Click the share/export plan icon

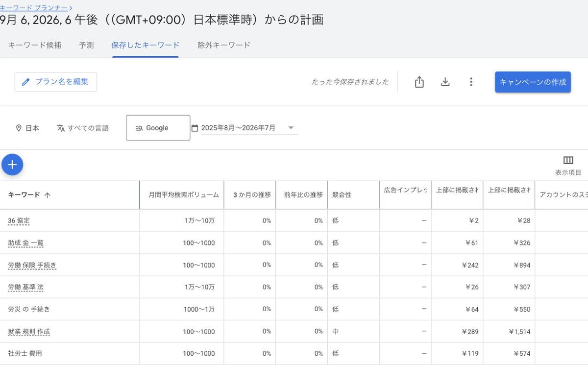point(419,82)
